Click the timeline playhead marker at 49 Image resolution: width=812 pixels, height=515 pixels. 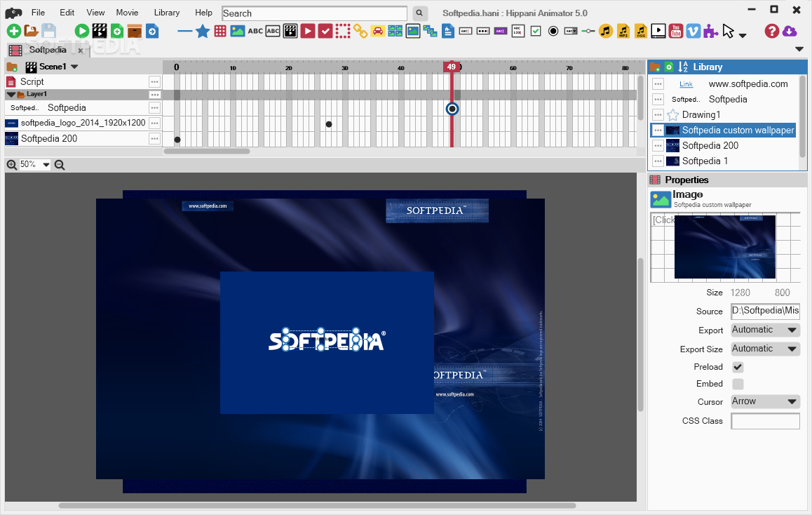[452, 67]
